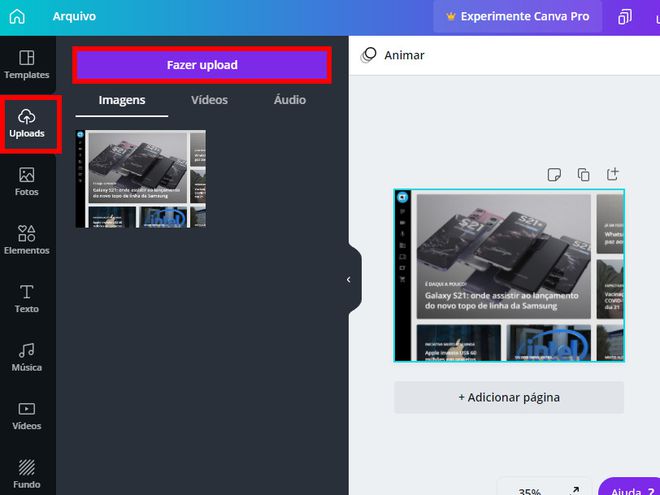Open the 35% zoom level control

[x=530, y=491]
